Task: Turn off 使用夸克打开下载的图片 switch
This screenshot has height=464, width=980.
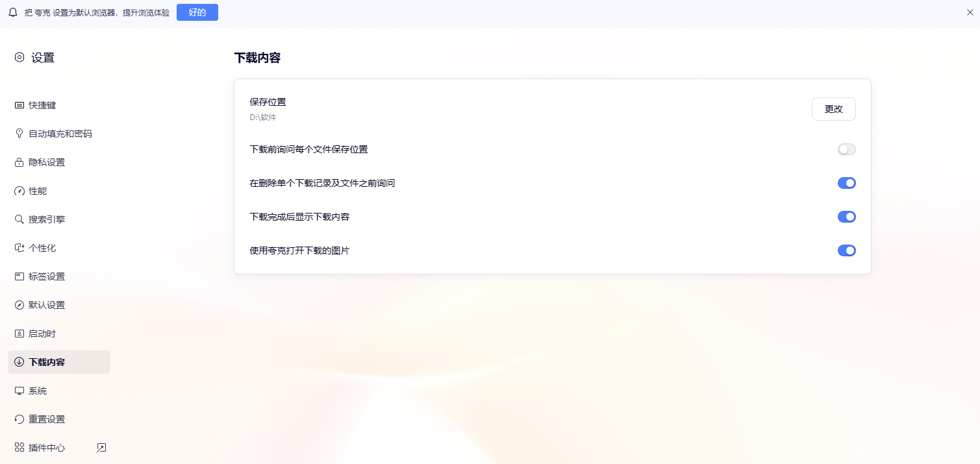Action: pos(846,250)
